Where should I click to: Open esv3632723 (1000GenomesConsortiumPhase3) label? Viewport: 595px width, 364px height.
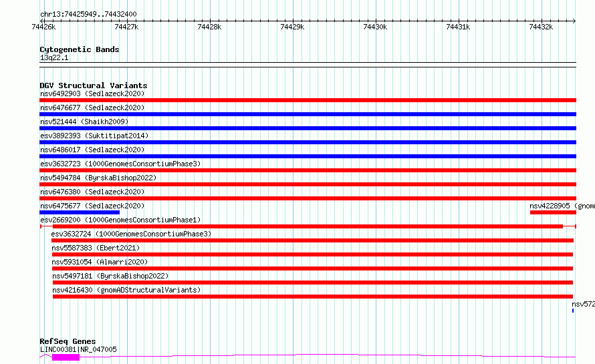point(120,164)
